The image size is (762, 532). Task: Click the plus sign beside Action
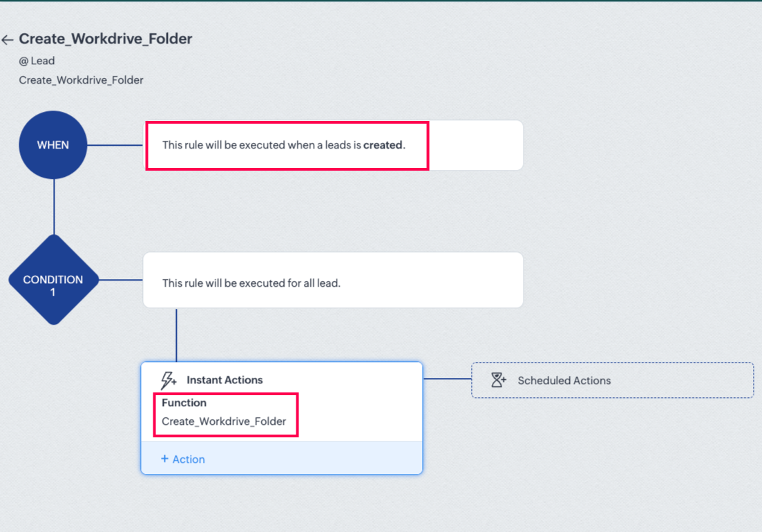tap(164, 459)
